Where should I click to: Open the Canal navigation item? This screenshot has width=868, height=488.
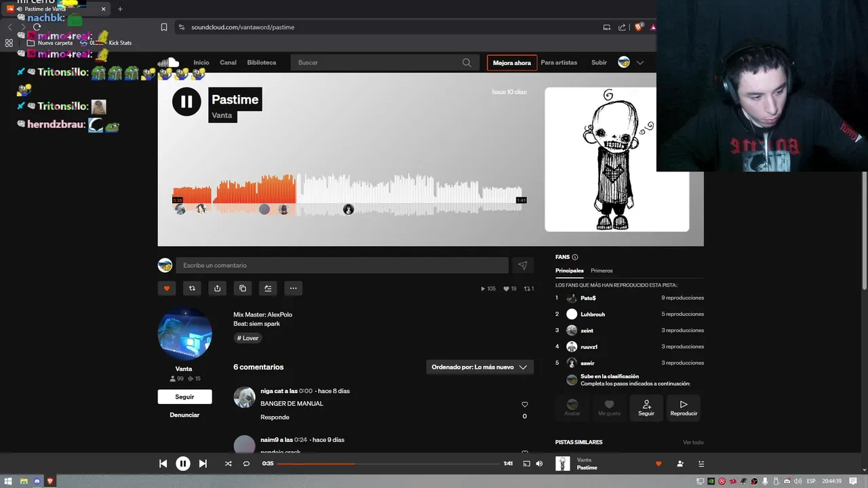tap(228, 62)
